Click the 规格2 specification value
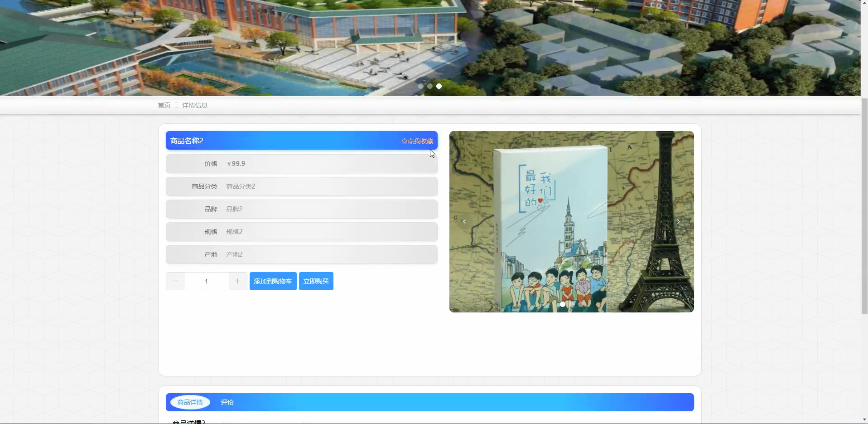 234,232
